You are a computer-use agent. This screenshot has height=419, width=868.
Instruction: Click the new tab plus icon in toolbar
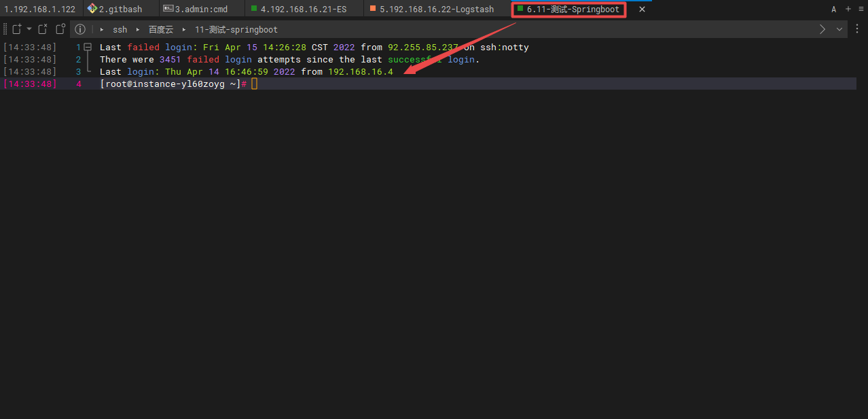coord(17,29)
